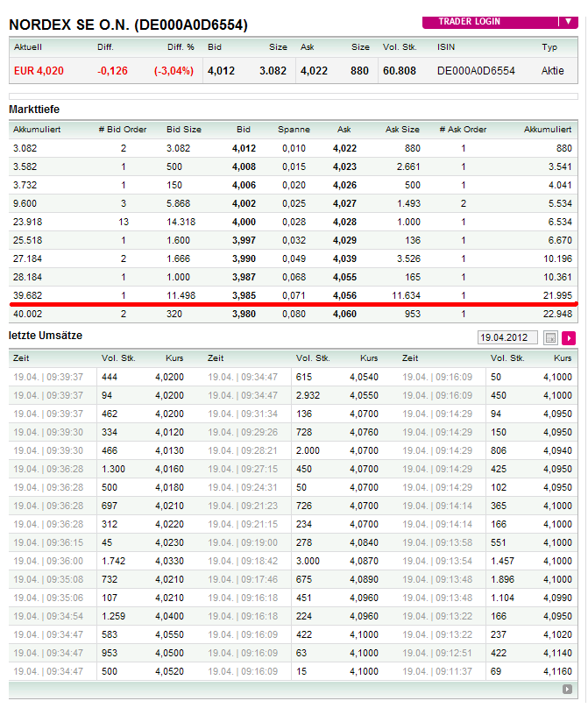Click accumulated ask value 22.948
Screen dimensions: 588x708
557,315
